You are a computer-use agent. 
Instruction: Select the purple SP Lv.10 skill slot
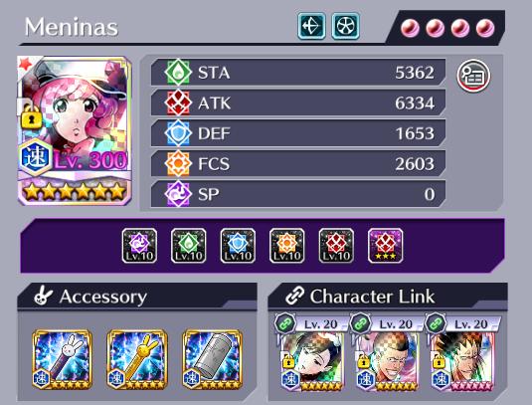139,246
